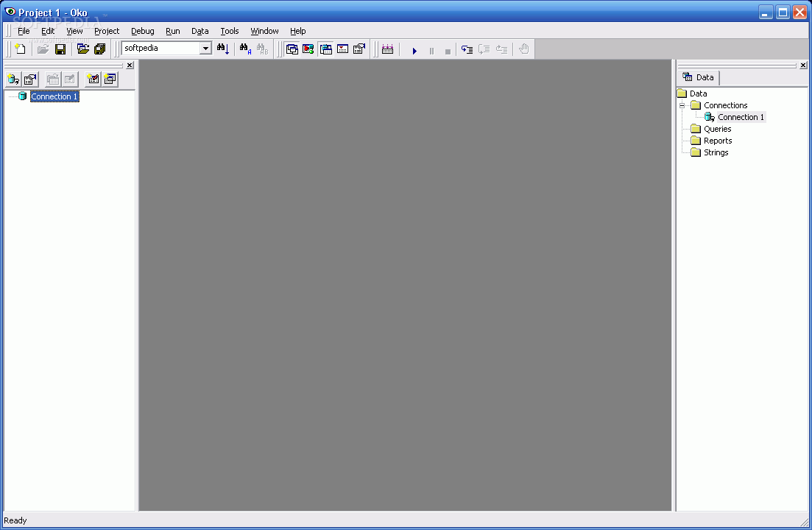
Task: Open the Run menu
Action: [x=172, y=31]
